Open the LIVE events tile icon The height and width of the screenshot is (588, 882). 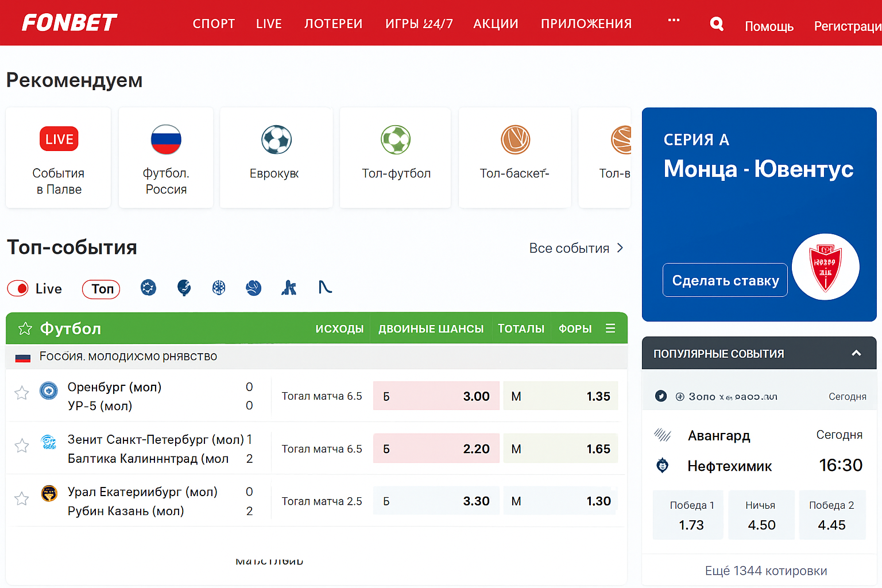pyautogui.click(x=59, y=139)
